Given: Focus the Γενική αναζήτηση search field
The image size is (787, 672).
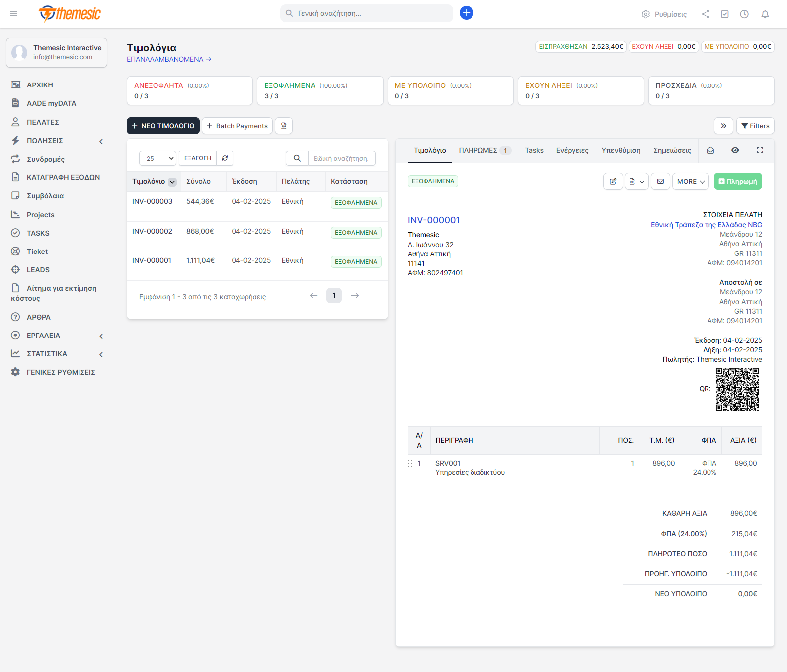Looking at the screenshot, I should (x=367, y=13).
